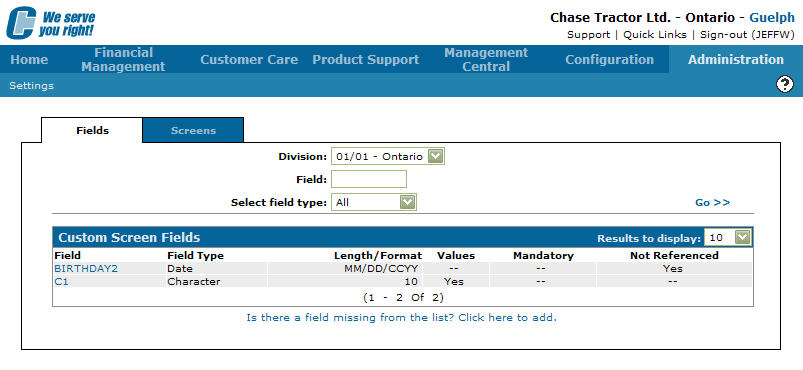This screenshot has height=370, width=803.
Task: Open the Customer Care menu
Action: point(249,59)
